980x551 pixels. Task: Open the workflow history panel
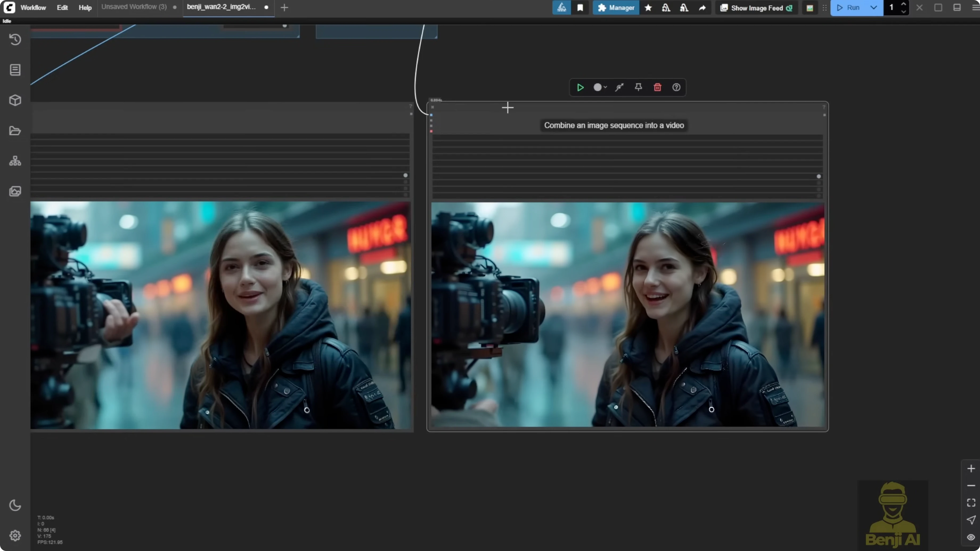point(15,40)
